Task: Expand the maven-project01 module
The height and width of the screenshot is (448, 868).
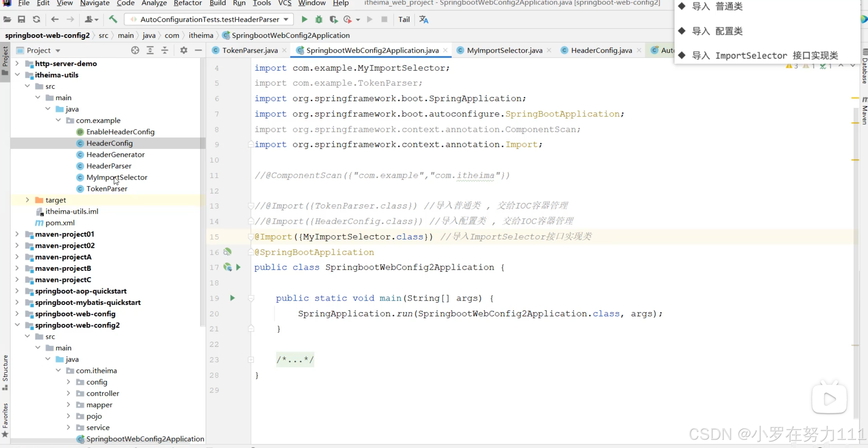Action: 17,234
